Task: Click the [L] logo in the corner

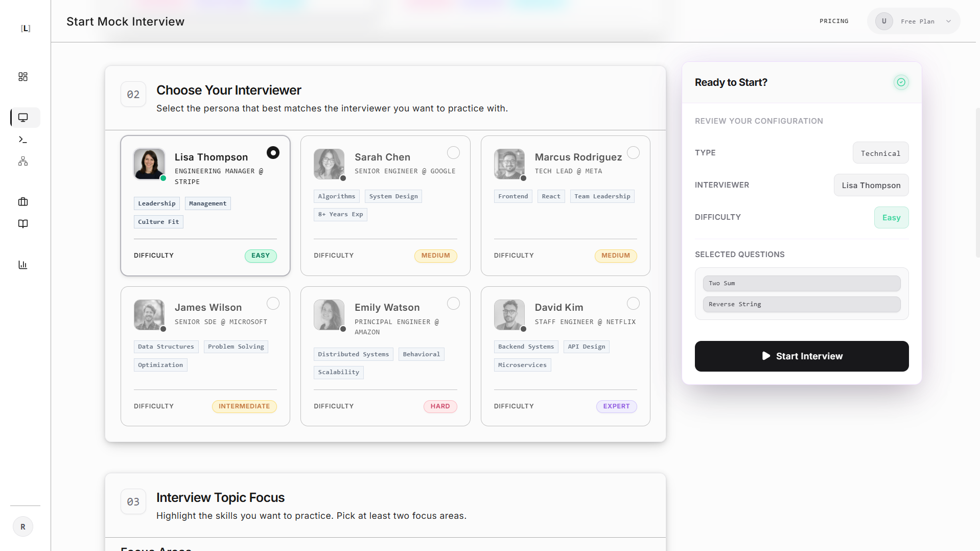Action: click(25, 29)
